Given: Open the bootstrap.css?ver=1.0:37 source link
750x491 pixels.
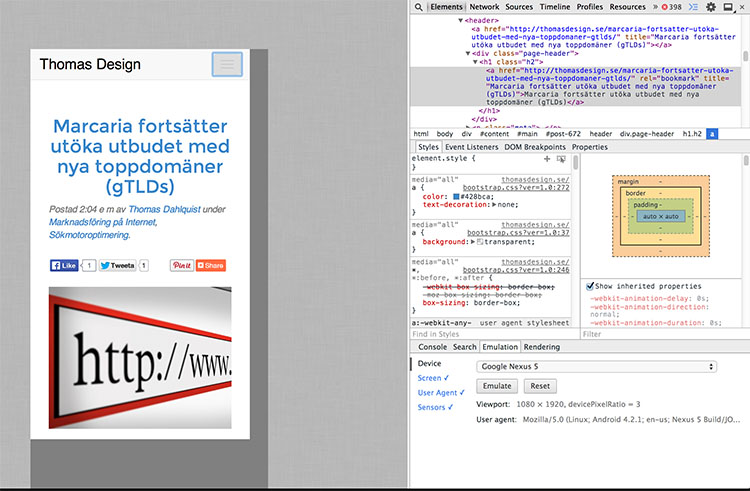Looking at the screenshot, I should [x=518, y=233].
